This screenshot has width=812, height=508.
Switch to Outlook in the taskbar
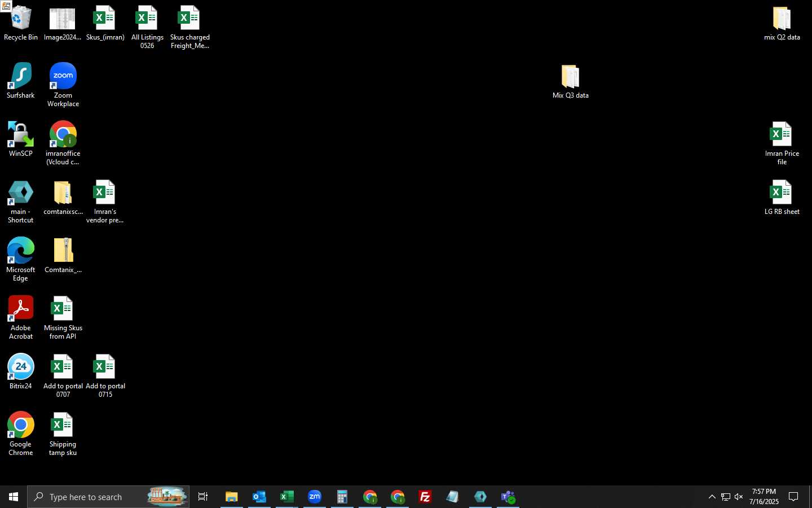(259, 497)
